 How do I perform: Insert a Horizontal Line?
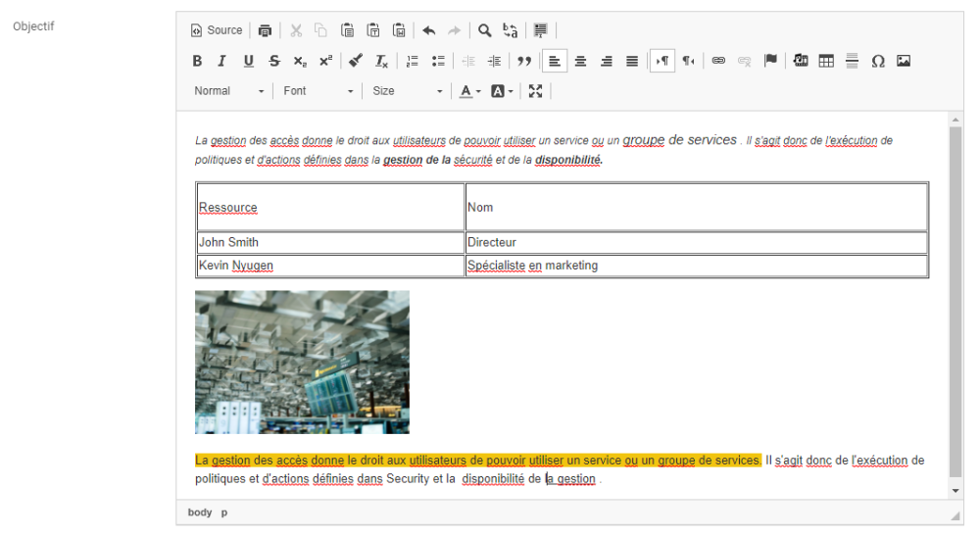852,61
